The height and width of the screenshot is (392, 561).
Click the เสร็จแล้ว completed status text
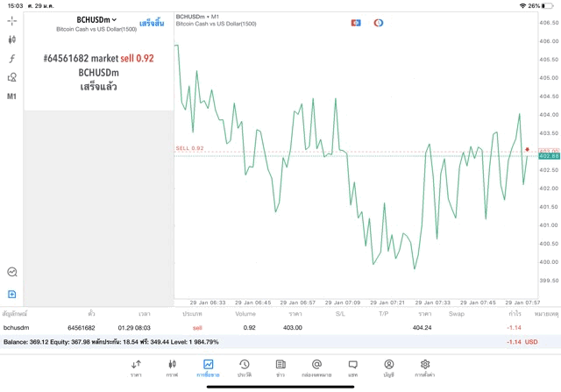pyautogui.click(x=98, y=87)
